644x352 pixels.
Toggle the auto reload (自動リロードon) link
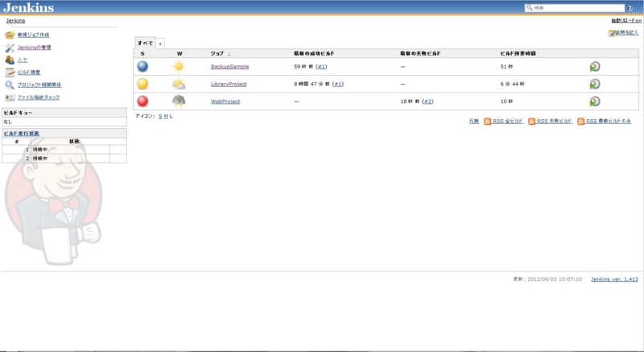[x=626, y=20]
